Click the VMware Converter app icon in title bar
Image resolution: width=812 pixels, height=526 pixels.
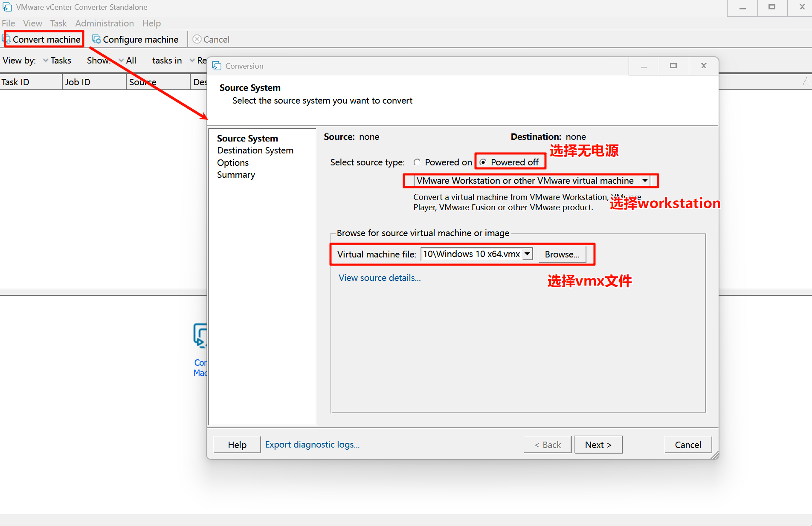coord(7,7)
